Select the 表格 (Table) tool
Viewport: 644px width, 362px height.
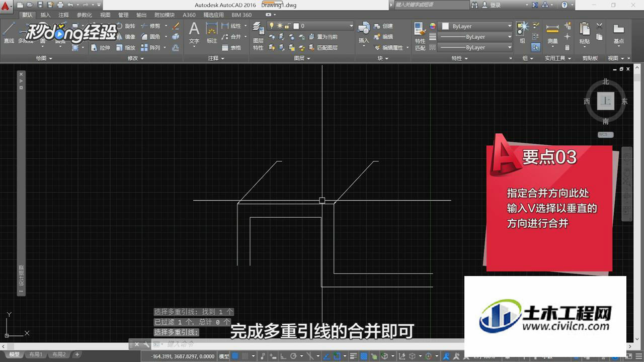[x=231, y=48]
